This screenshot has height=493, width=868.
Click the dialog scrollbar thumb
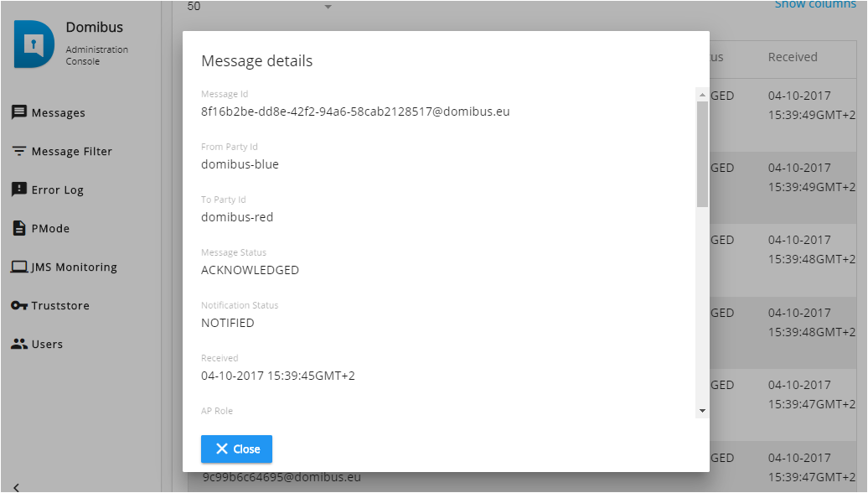pos(702,153)
